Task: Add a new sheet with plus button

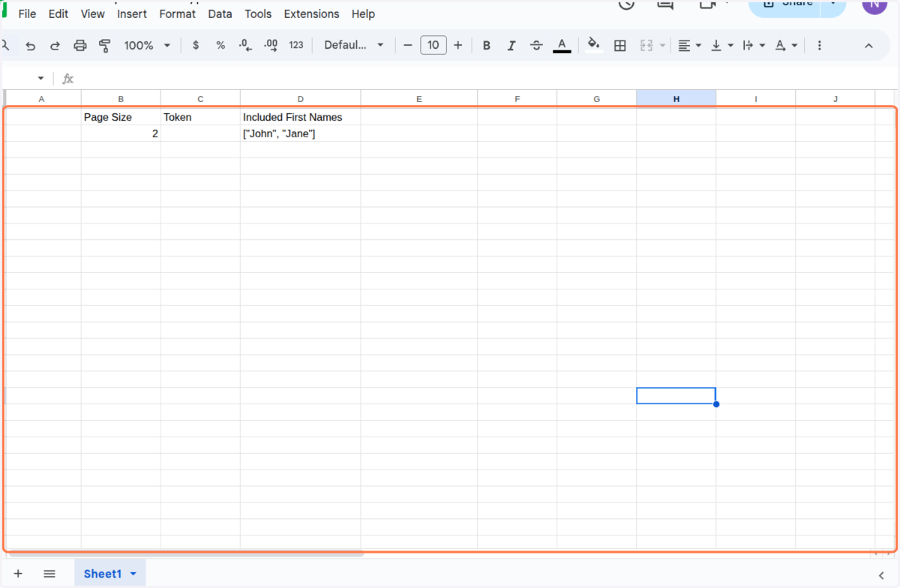Action: [18, 574]
